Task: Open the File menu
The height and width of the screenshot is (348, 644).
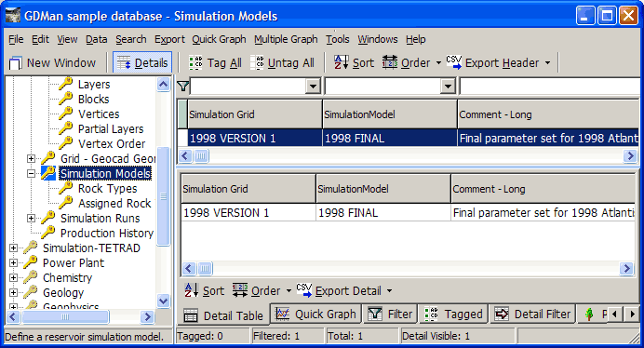Action: (x=16, y=39)
